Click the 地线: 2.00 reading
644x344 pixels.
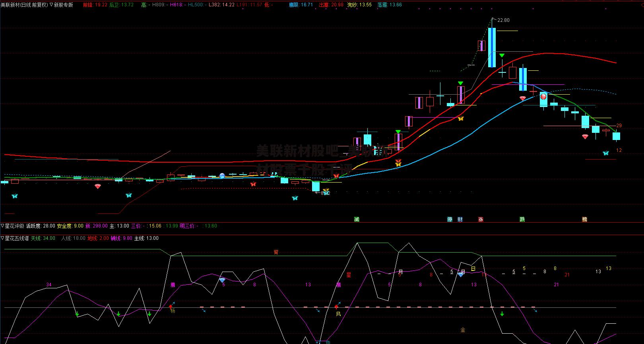[98, 238]
